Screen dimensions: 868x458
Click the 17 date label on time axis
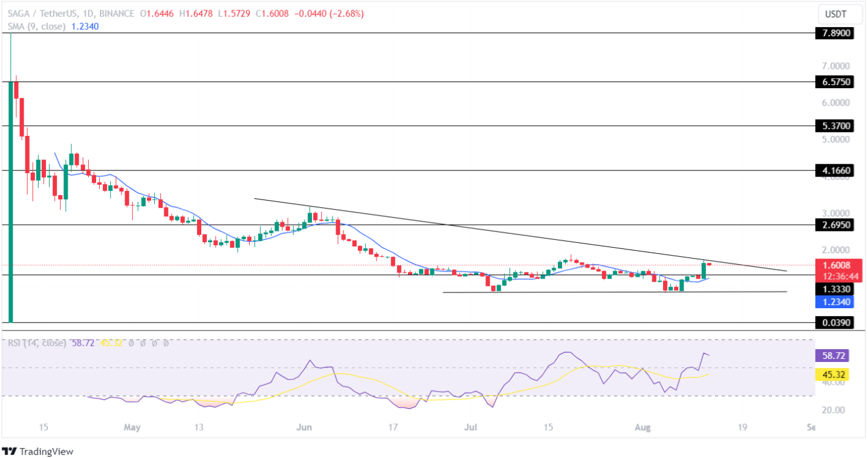pos(393,427)
